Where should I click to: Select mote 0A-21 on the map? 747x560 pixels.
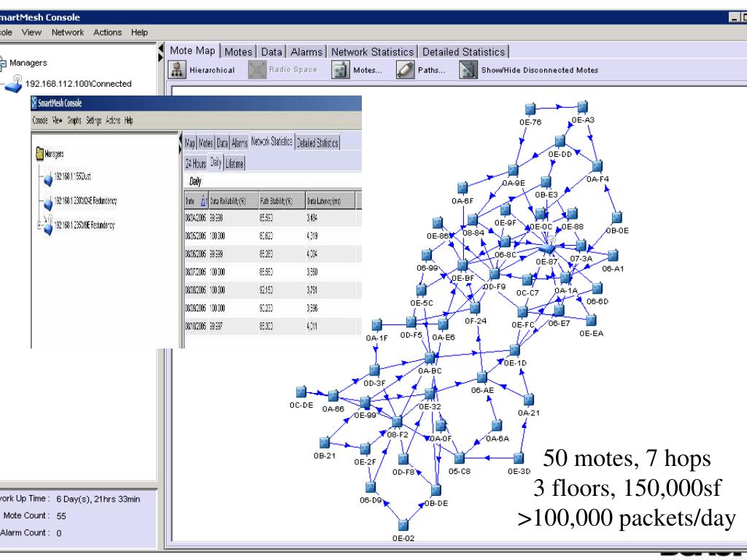coord(528,400)
